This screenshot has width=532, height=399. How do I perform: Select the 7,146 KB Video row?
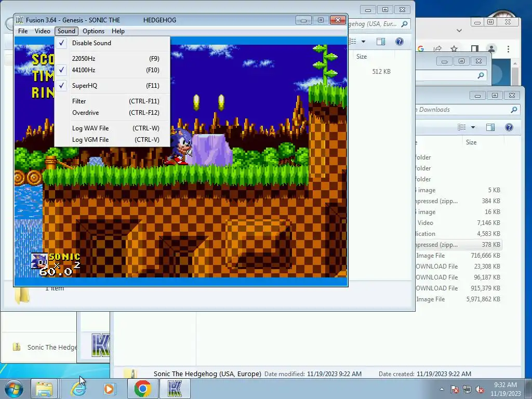[x=458, y=223]
